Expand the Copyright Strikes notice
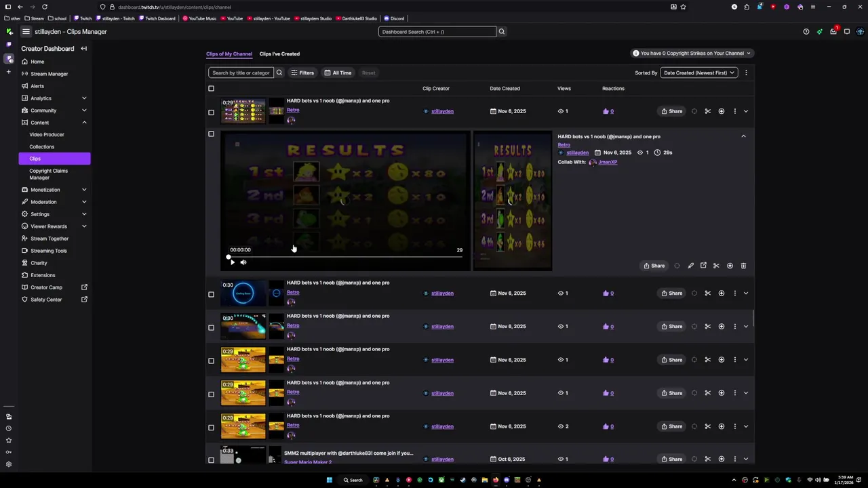This screenshot has height=488, width=868. [692, 53]
